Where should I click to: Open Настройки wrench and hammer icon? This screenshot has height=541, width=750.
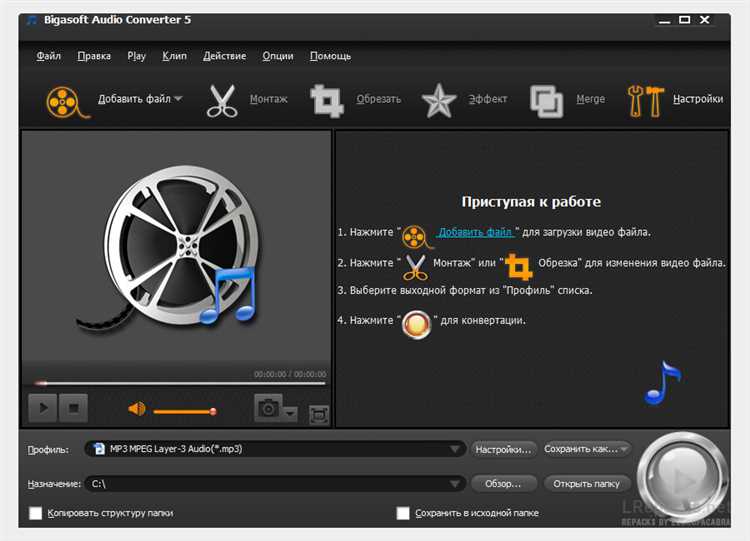(x=646, y=101)
